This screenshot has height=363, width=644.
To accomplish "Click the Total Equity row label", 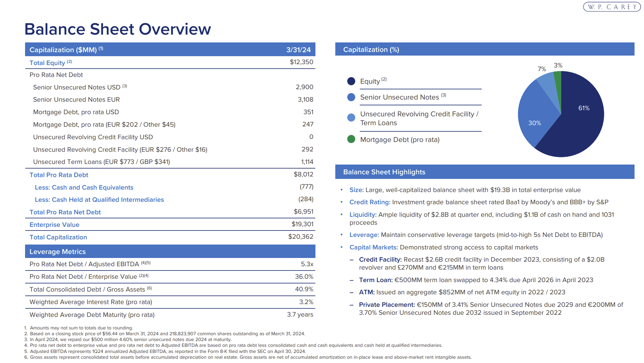I will point(51,63).
